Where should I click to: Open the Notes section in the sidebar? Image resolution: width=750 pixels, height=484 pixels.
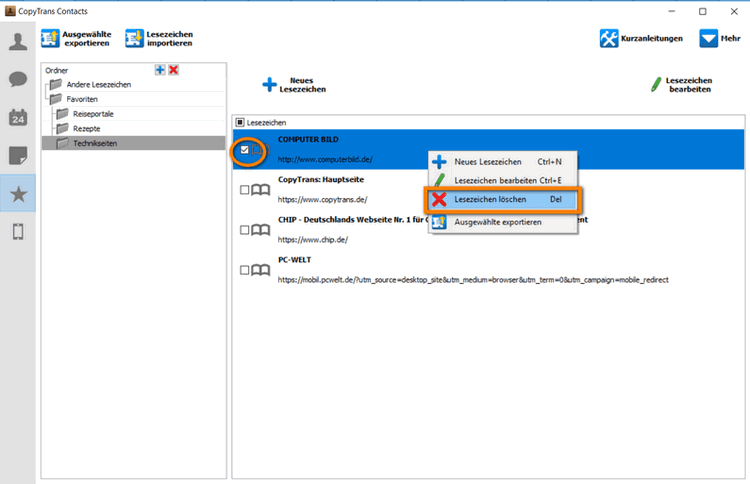point(18,155)
